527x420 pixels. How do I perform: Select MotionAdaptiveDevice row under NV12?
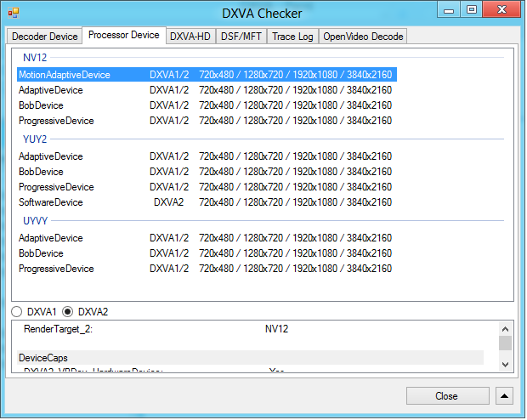[207, 75]
